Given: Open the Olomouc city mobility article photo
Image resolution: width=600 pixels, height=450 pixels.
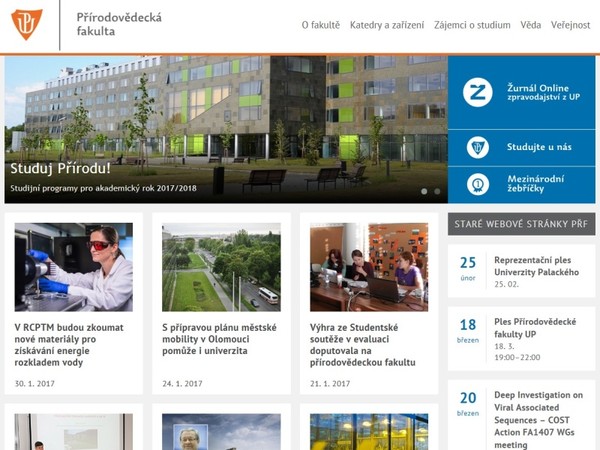Looking at the screenshot, I should pos(221,267).
